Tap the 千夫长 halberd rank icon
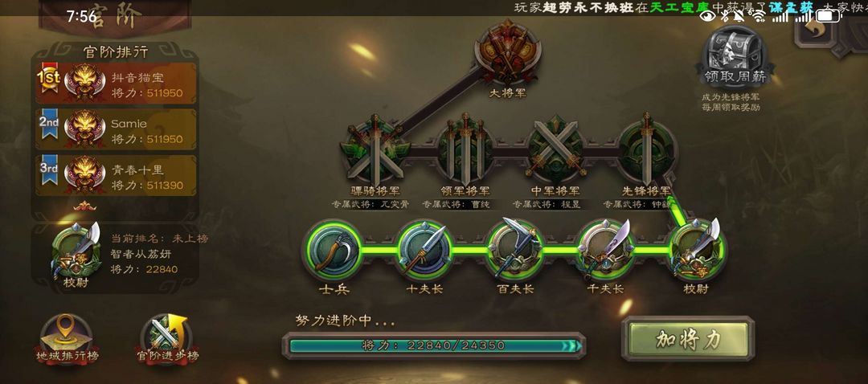This screenshot has width=868, height=384. click(x=606, y=250)
